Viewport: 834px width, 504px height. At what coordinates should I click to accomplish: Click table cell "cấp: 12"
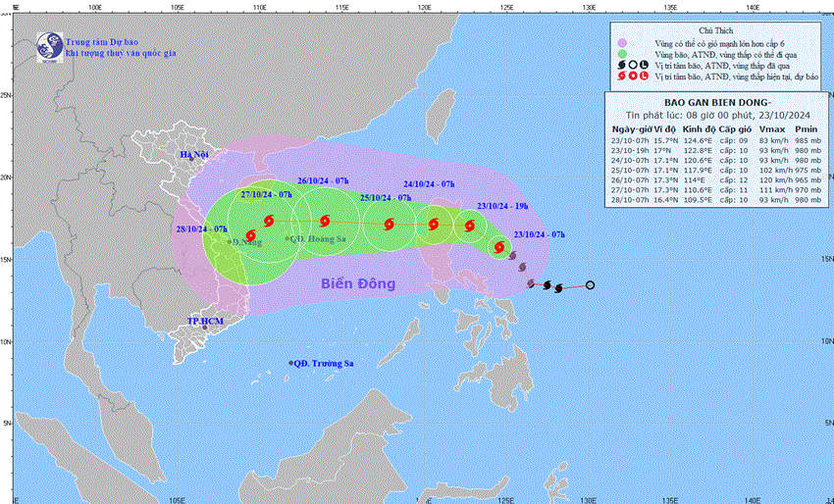coord(734,180)
